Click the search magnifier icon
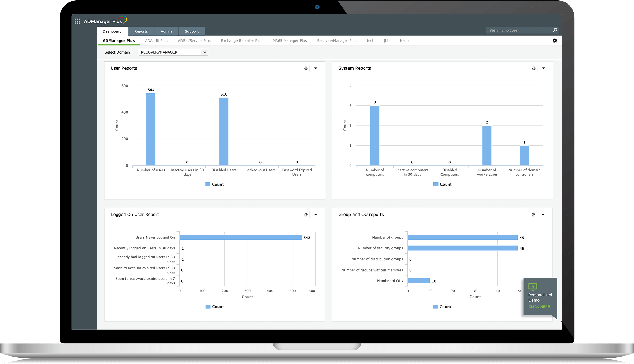The image size is (634, 364). tap(555, 30)
